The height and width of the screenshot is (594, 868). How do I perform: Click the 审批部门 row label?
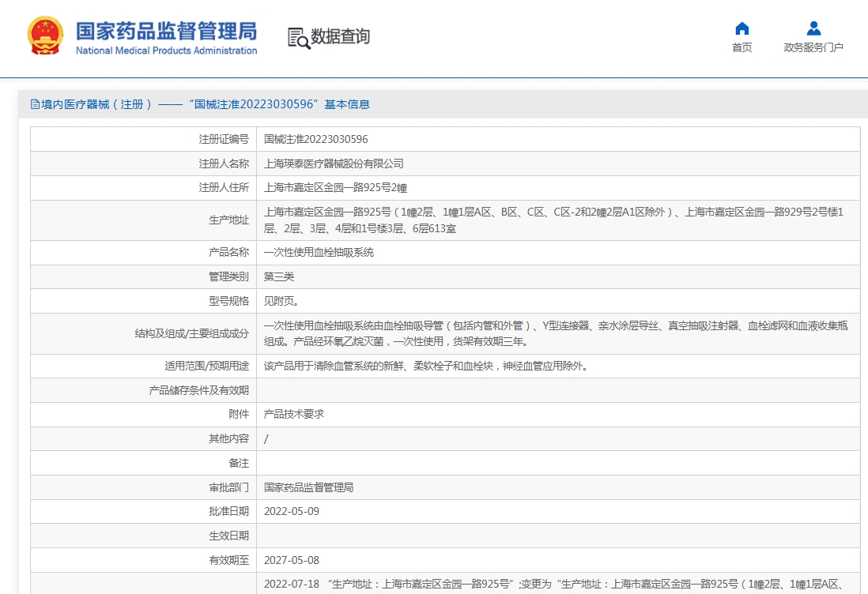(x=229, y=487)
